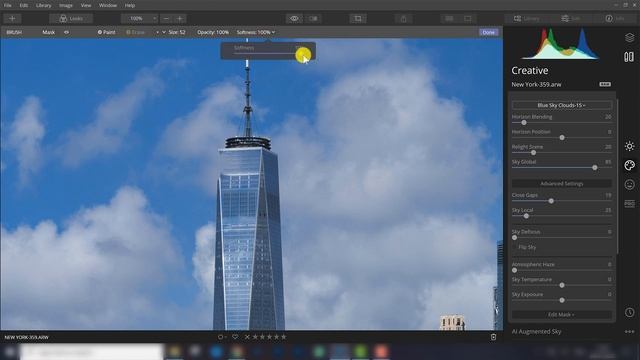Click the trash icon in bottom bar
The height and width of the screenshot is (360, 640).
(x=493, y=337)
